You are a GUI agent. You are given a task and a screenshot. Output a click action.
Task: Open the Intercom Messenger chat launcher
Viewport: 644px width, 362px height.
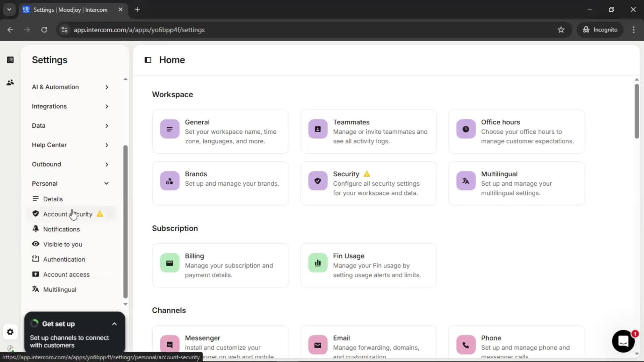tap(623, 341)
